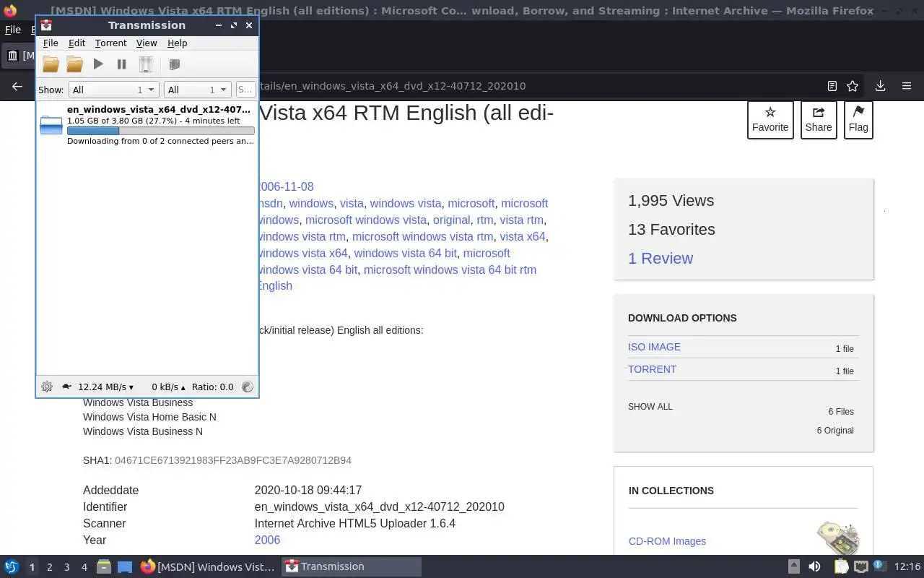This screenshot has height=578, width=924.
Task: Favorite this Internet Archive item
Action: click(770, 120)
